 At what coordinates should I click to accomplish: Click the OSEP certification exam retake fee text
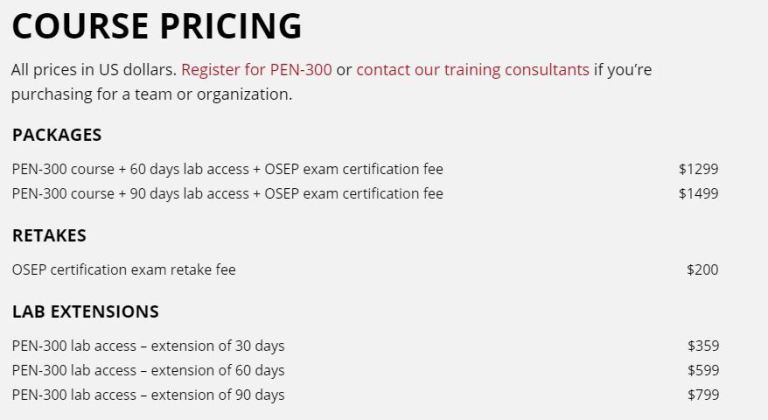click(x=124, y=270)
